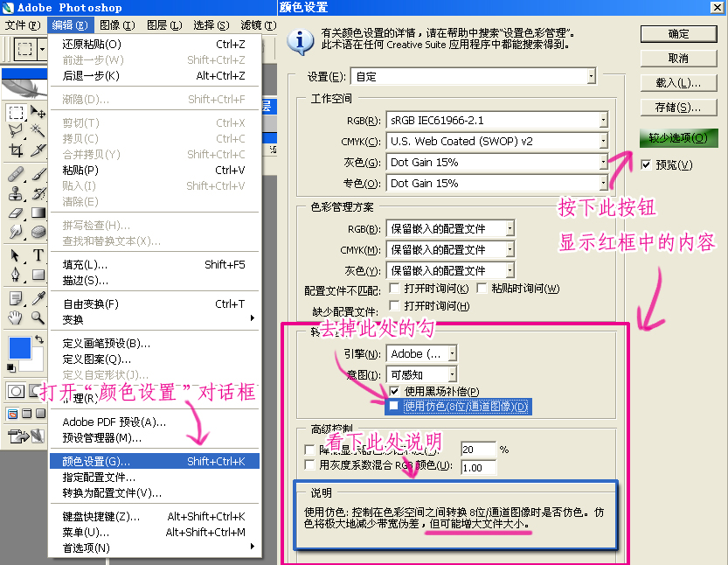Select the Smudge finger tool
Image resolution: width=728 pixels, height=565 pixels.
tap(16, 232)
